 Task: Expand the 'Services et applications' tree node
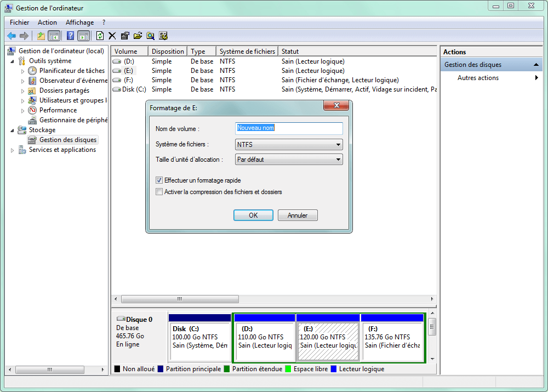click(12, 149)
